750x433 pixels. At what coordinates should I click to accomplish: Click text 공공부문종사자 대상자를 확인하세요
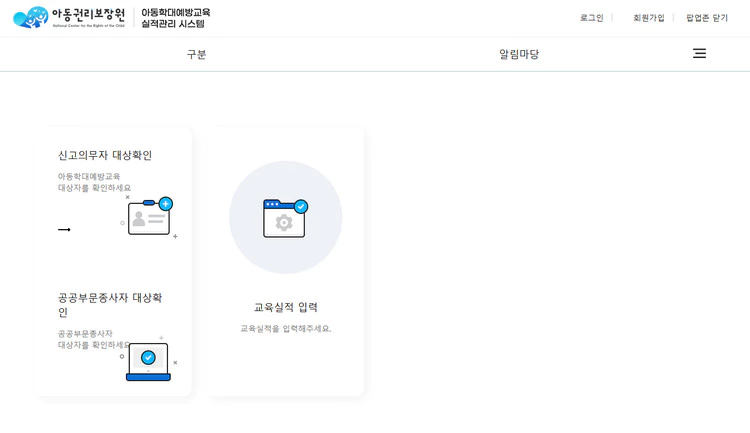click(94, 339)
